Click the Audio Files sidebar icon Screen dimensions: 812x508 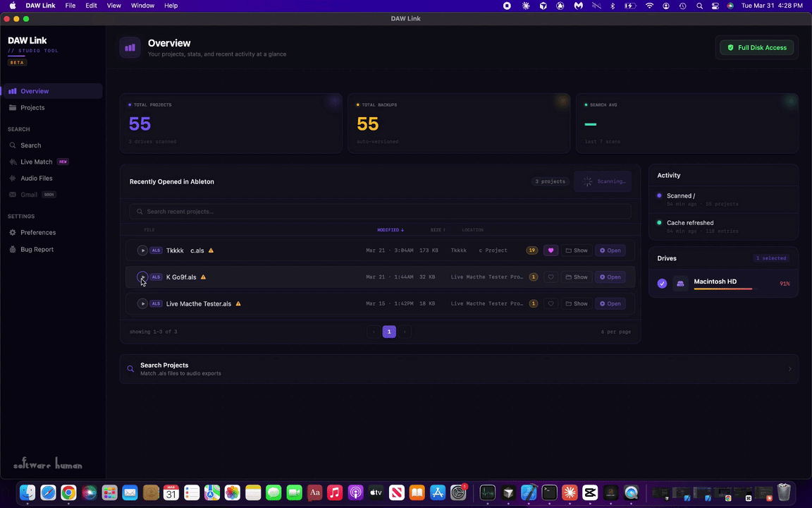pos(13,178)
